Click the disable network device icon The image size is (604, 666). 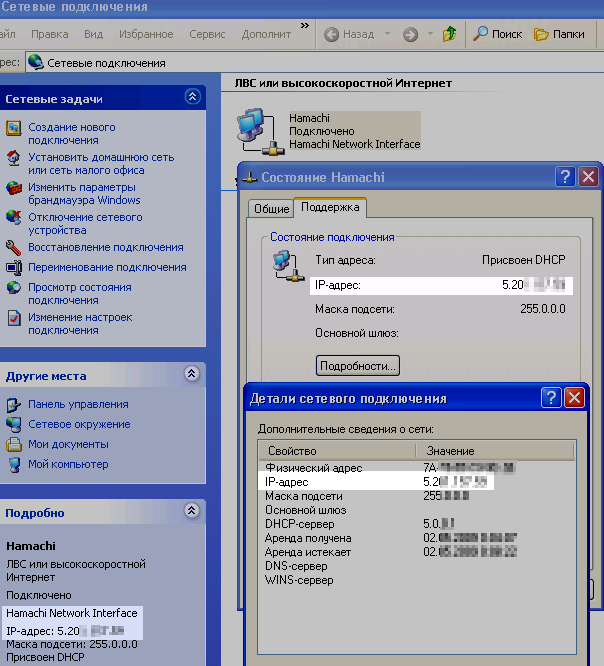(x=14, y=217)
